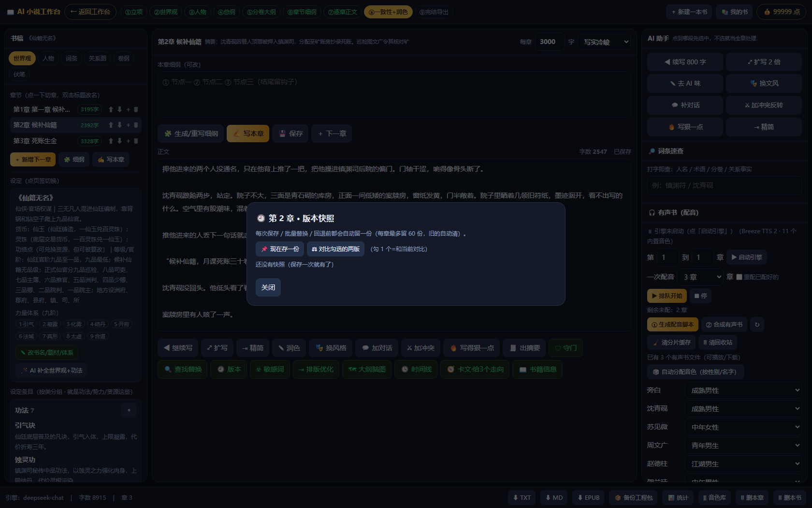Screen dimensions: 812x508
Task: Open 苏见微 voice dropdown showing 中年女性
Action: pyautogui.click(x=744, y=427)
